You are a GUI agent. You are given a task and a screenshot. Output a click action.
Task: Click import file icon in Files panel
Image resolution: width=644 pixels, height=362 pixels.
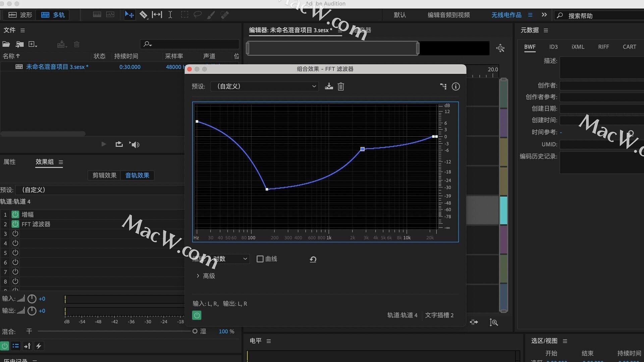click(19, 44)
